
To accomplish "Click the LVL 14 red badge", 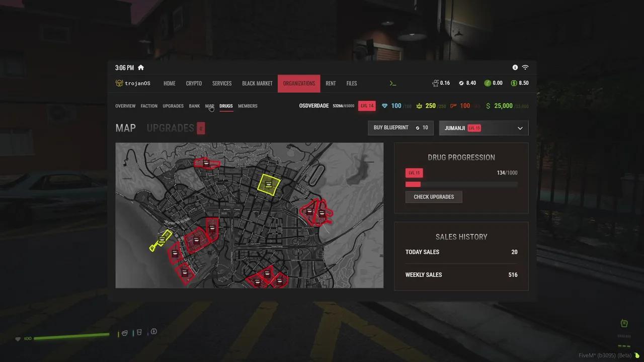I will [x=367, y=106].
